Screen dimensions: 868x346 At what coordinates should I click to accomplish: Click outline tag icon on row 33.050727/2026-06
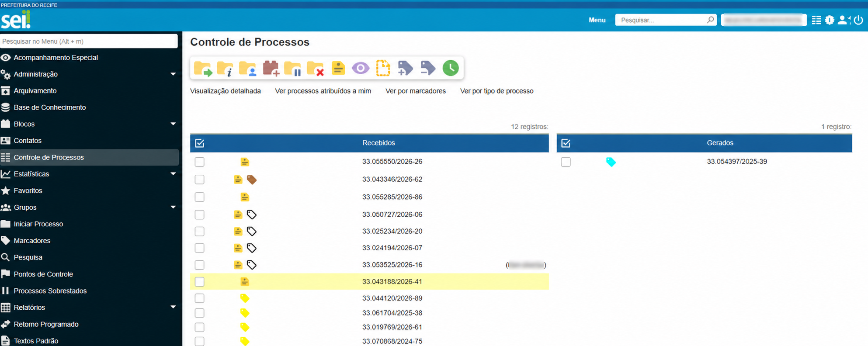[252, 215]
